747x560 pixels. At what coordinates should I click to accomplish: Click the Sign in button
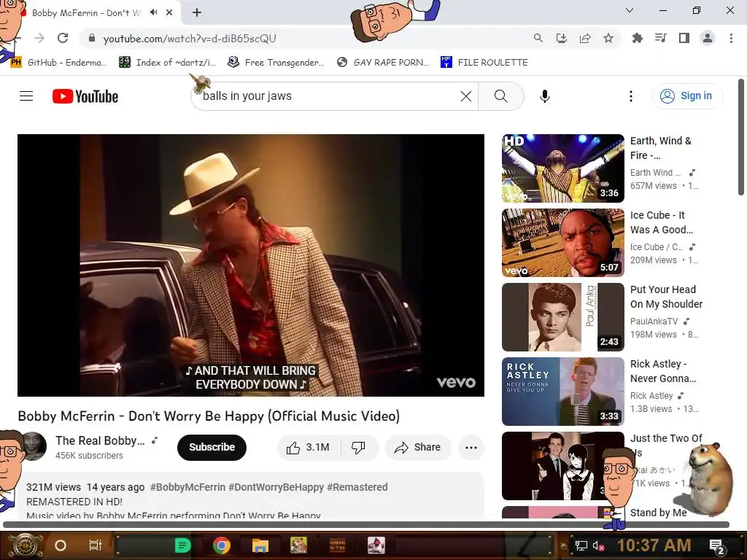(x=686, y=96)
